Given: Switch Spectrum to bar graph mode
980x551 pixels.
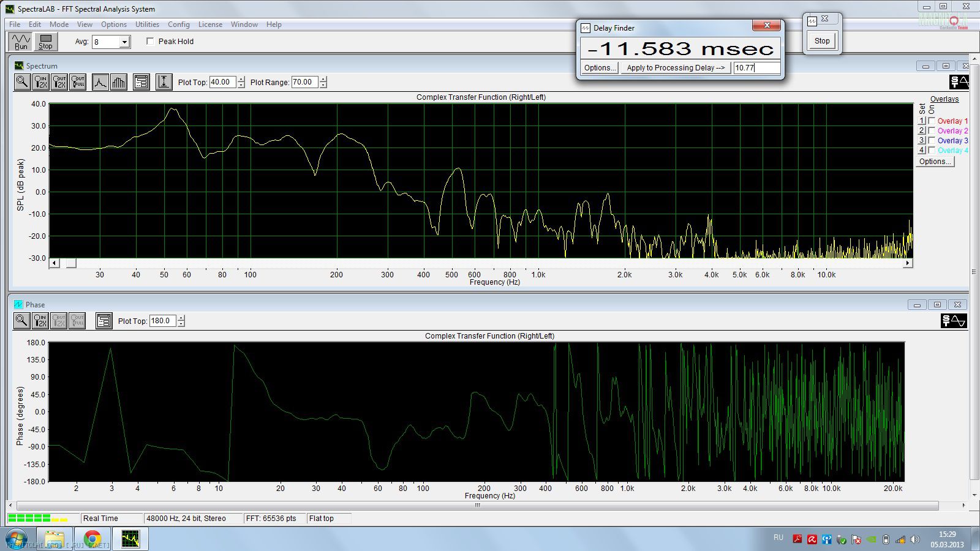Looking at the screenshot, I should point(119,82).
